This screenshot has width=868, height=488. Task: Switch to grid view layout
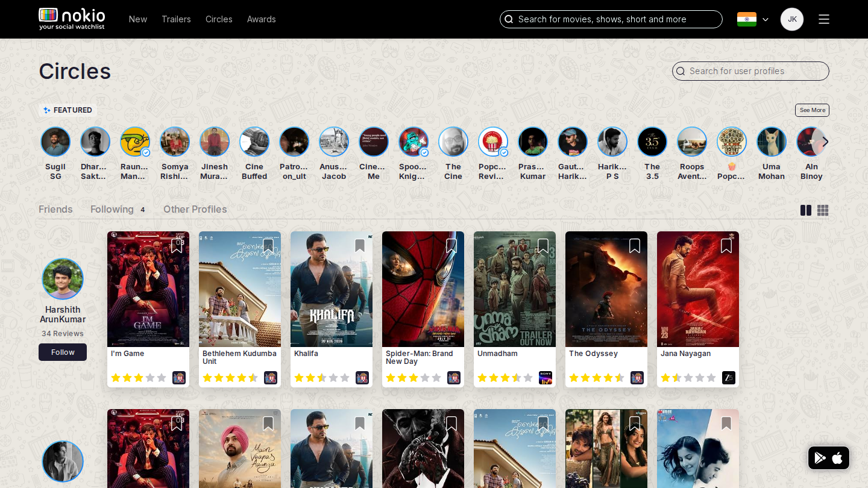point(823,210)
